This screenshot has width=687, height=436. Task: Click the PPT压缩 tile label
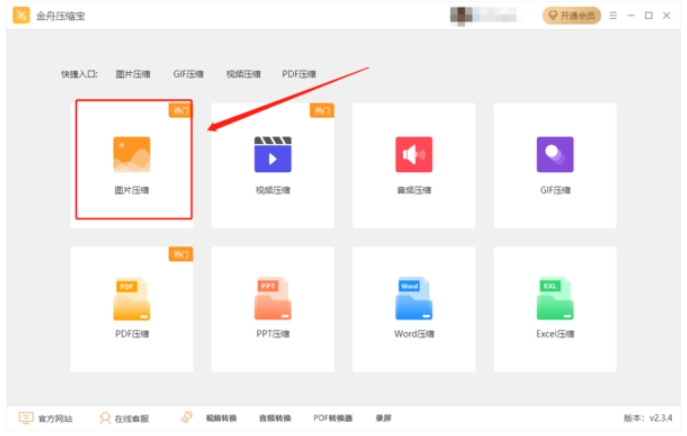point(273,334)
